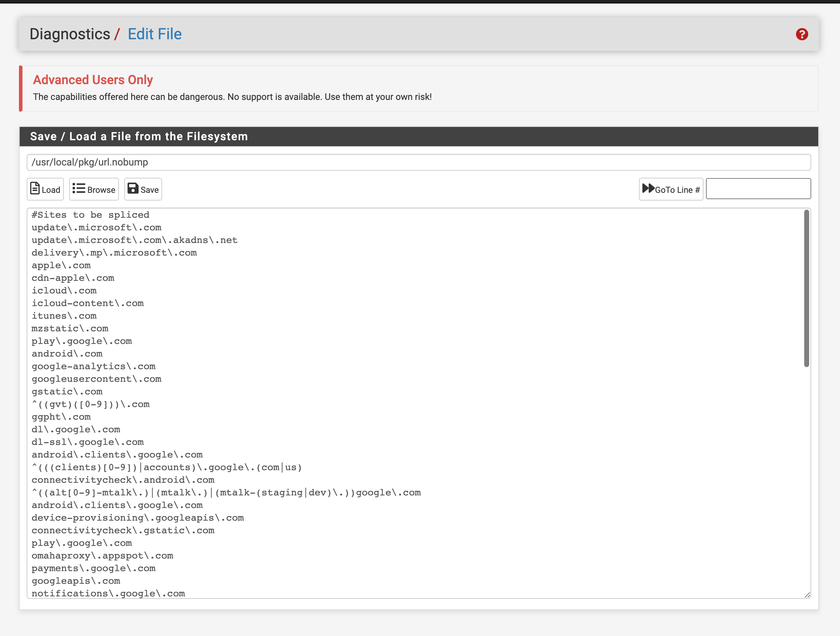Click the 'Advanced Users Only' warning heading

pyautogui.click(x=93, y=80)
